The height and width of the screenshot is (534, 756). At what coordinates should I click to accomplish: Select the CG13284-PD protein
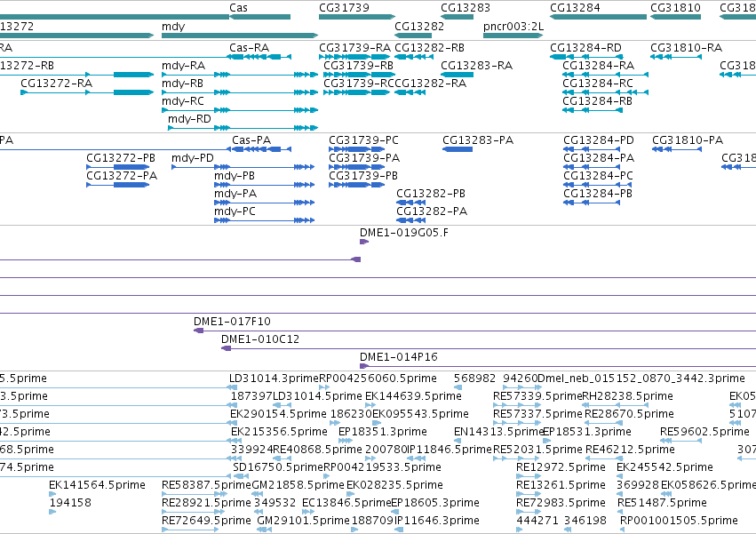click(x=592, y=149)
